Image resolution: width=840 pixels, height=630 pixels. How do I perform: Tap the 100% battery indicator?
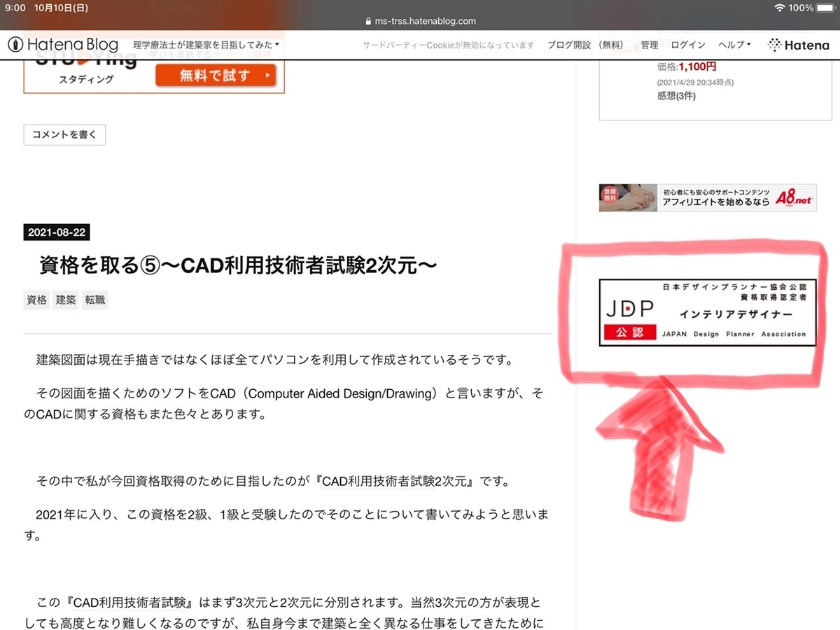click(x=811, y=8)
